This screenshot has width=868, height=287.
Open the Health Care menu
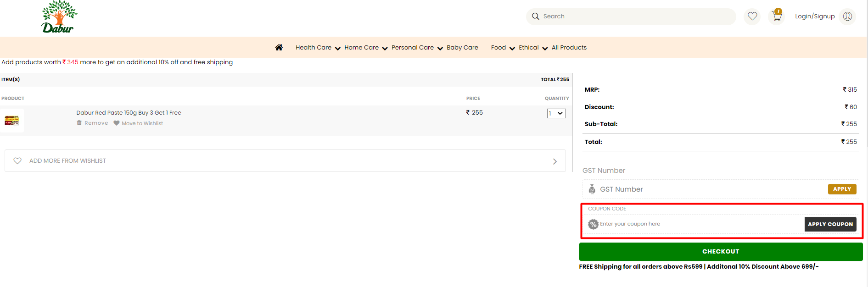(x=314, y=48)
